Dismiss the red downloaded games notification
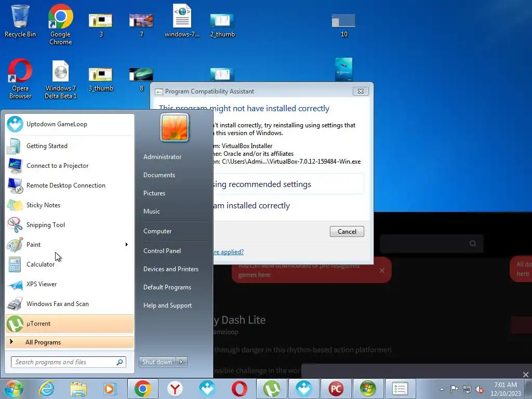This screenshot has height=399, width=532. [x=382, y=270]
